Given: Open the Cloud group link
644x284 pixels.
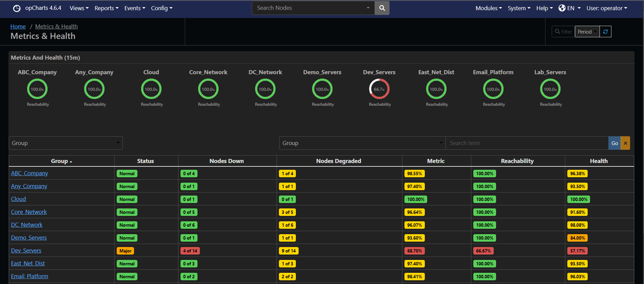Looking at the screenshot, I should (x=18, y=199).
